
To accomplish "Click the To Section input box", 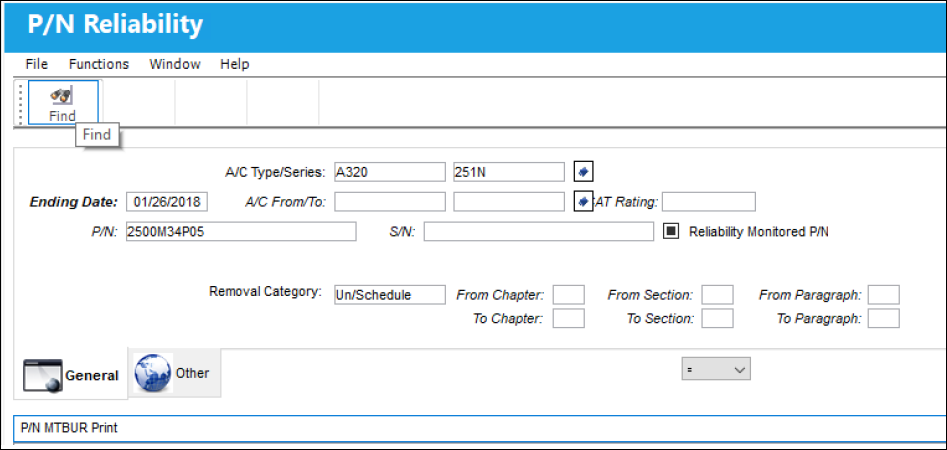I will point(717,318).
